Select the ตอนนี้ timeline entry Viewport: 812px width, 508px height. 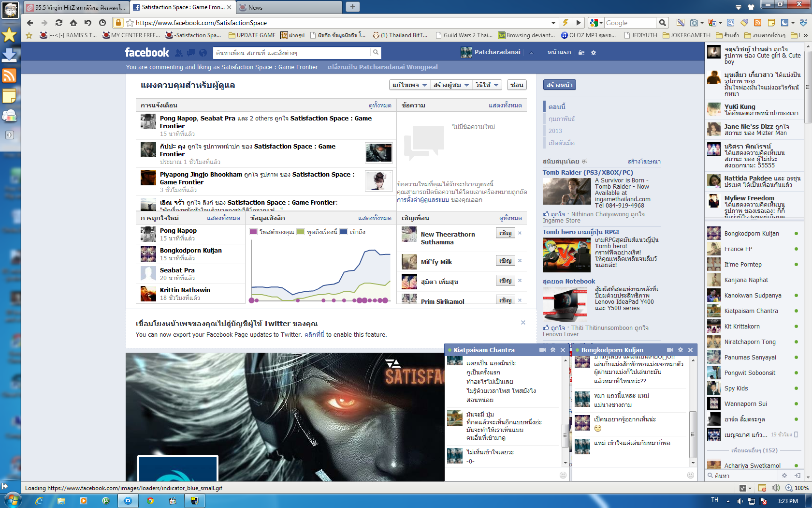pos(557,106)
